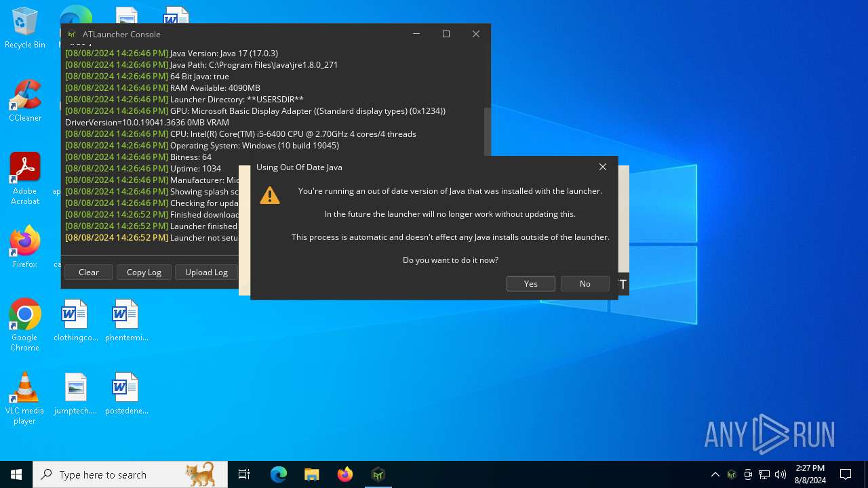868x488 pixels.
Task: Click ATLauncher Console title bar icon
Action: 72,34
